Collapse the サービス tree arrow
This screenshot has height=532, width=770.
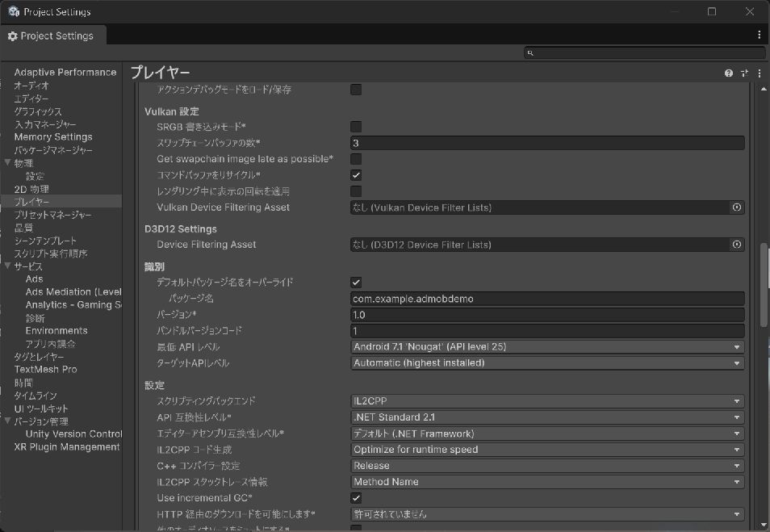click(x=7, y=266)
